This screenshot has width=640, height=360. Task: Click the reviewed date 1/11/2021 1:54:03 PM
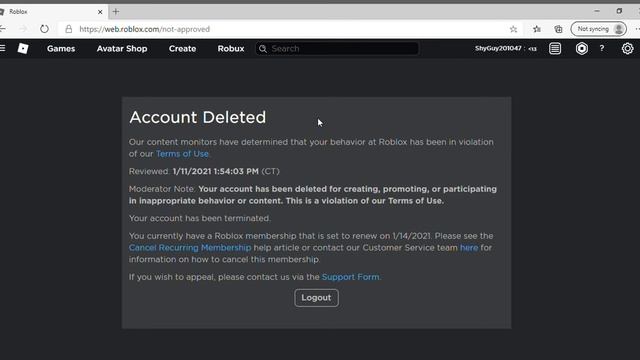216,171
